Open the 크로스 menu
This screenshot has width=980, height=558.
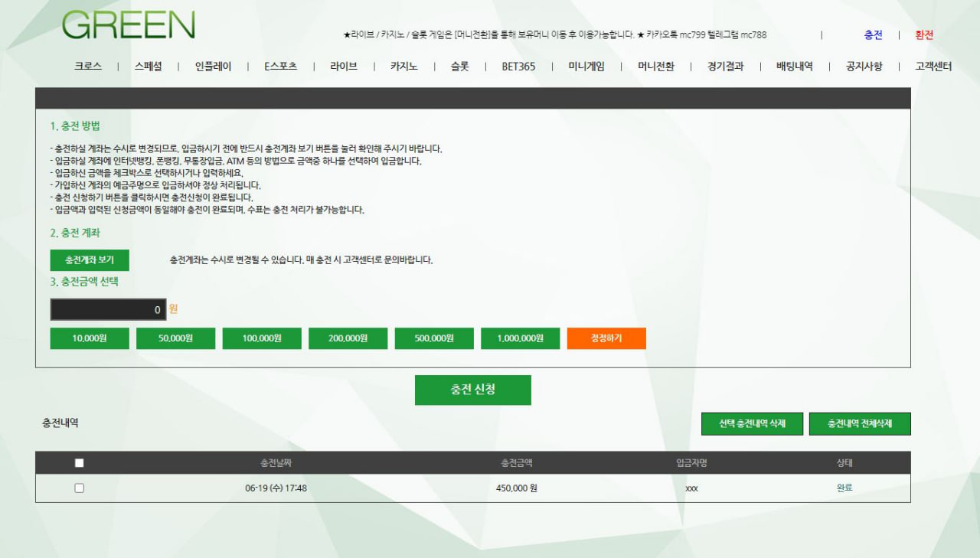pyautogui.click(x=88, y=67)
